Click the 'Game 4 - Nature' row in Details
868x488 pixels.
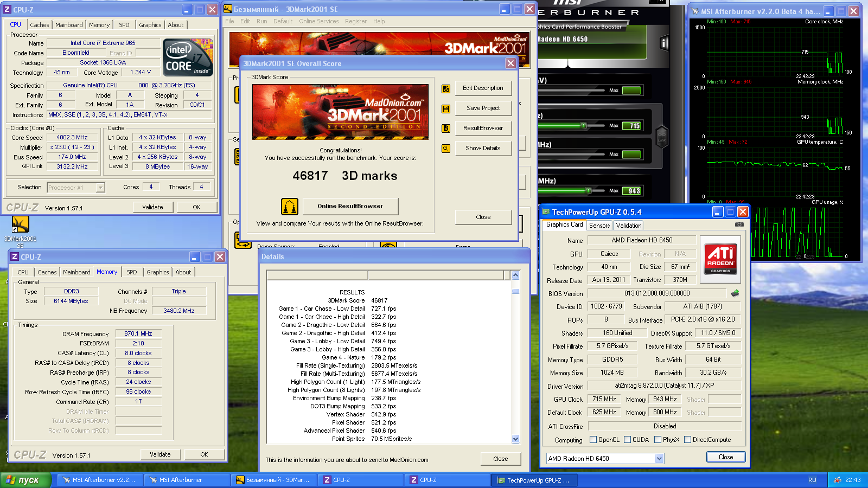[343, 357]
